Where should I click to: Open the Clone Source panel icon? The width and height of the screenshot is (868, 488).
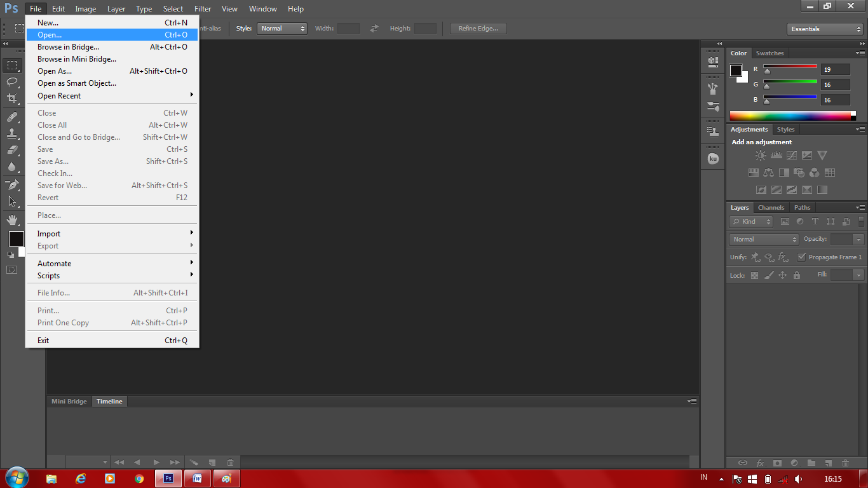[x=713, y=132]
